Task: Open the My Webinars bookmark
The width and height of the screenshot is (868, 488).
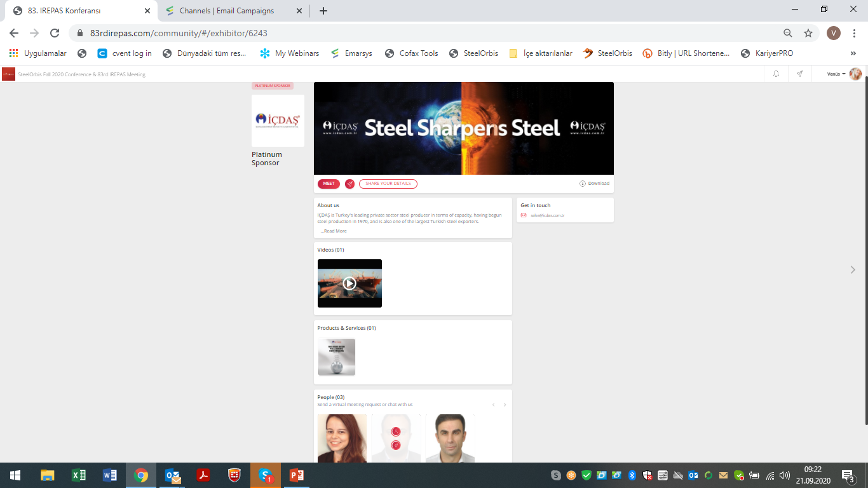Action: tap(290, 53)
